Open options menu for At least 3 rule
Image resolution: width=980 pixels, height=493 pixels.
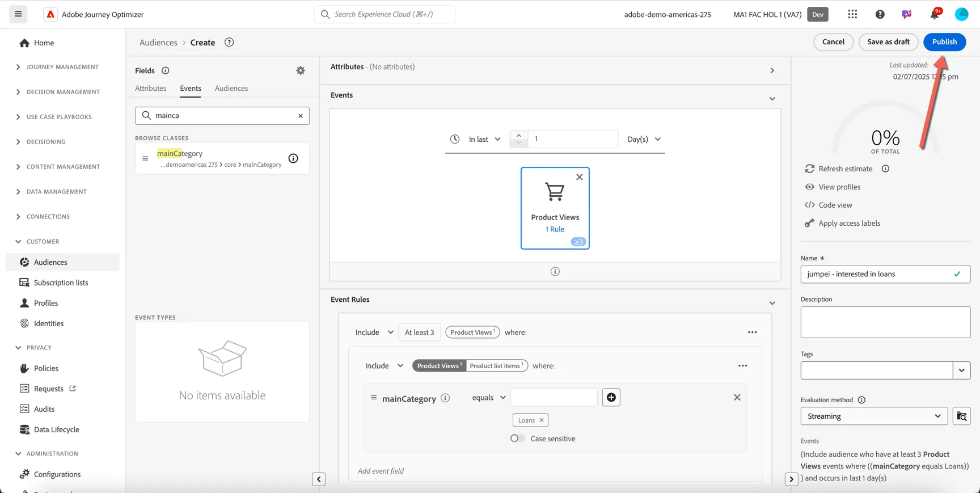pos(752,332)
